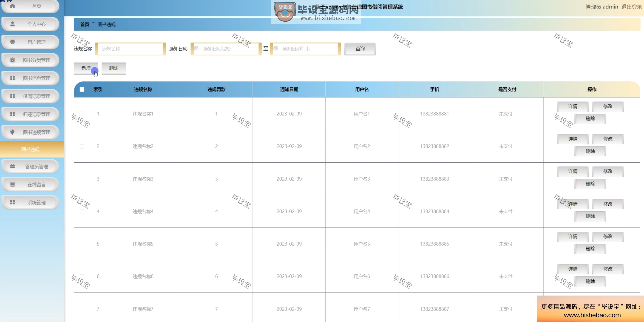Screen dimensions: 644x322
Task: Open 个人中心 menu item
Action: (x=30, y=24)
